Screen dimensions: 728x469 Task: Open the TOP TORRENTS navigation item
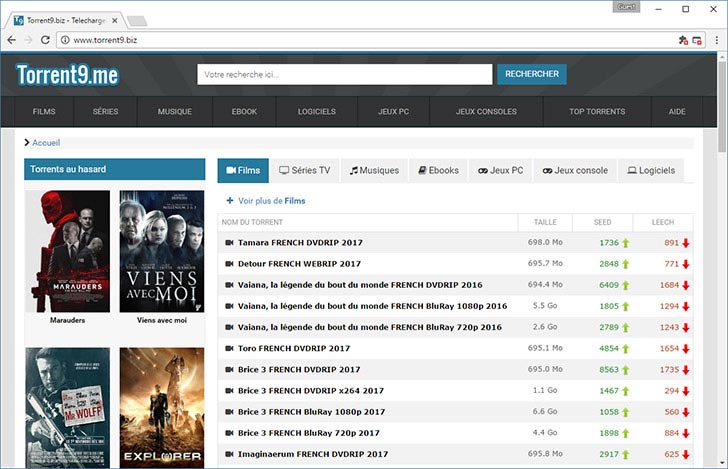point(597,111)
